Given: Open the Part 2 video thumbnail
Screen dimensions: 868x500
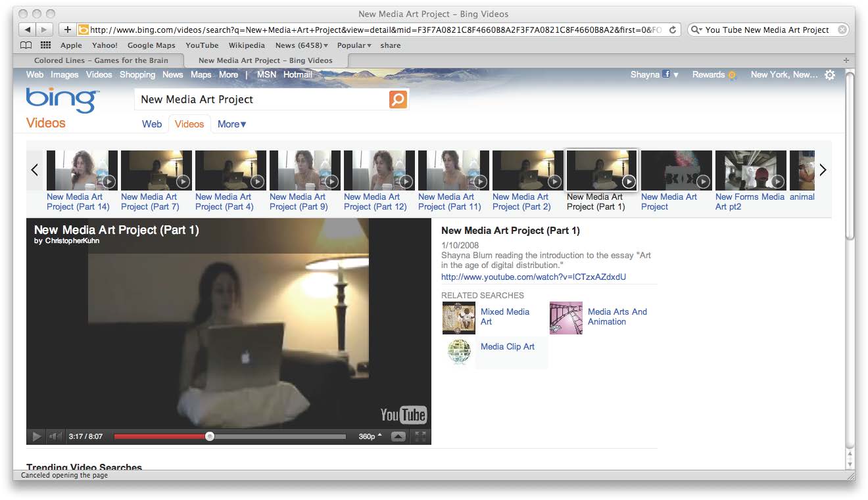Looking at the screenshot, I should click(x=527, y=170).
